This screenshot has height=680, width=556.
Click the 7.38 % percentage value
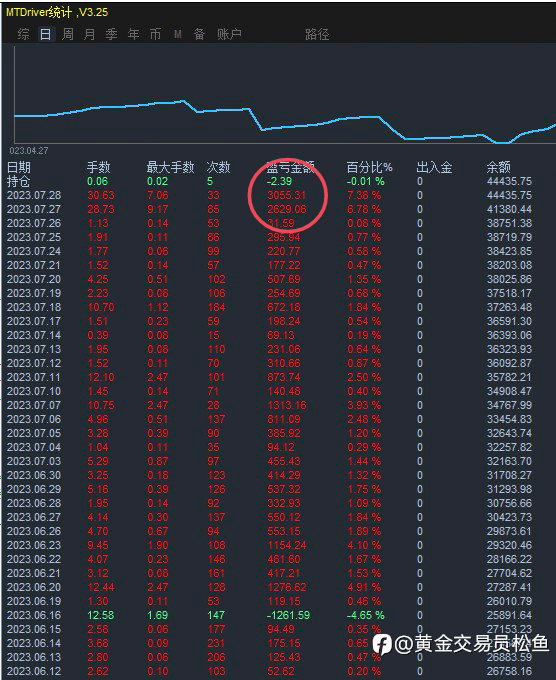click(x=364, y=195)
